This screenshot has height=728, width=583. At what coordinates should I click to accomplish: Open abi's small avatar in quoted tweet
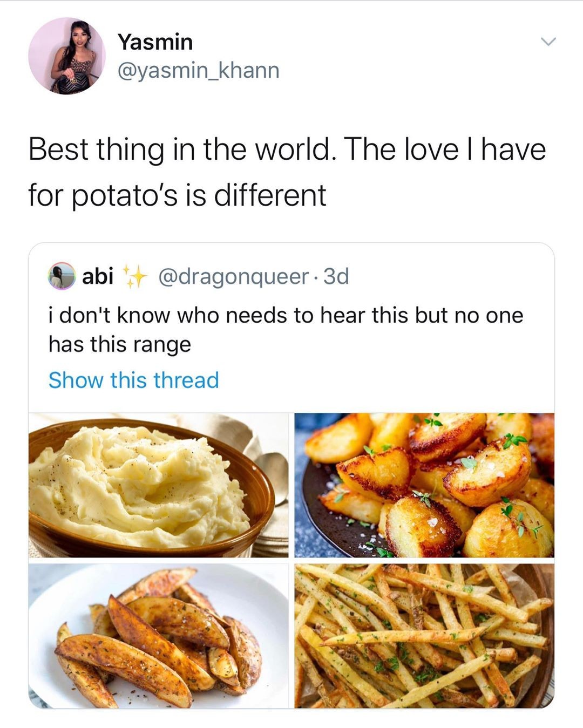[62, 276]
